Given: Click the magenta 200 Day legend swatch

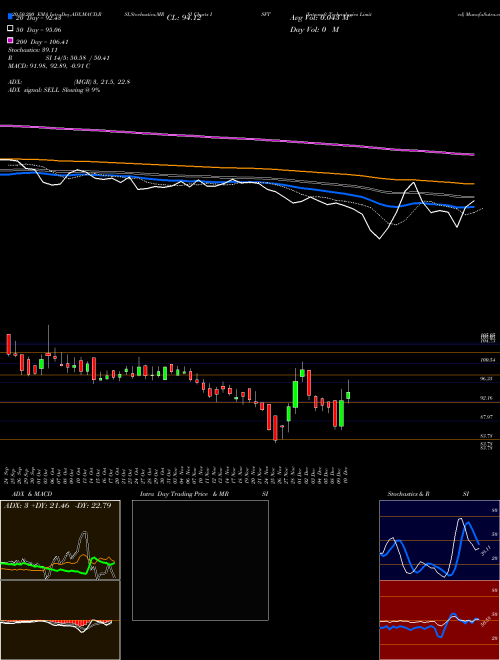Looking at the screenshot, I should click(x=10, y=40).
